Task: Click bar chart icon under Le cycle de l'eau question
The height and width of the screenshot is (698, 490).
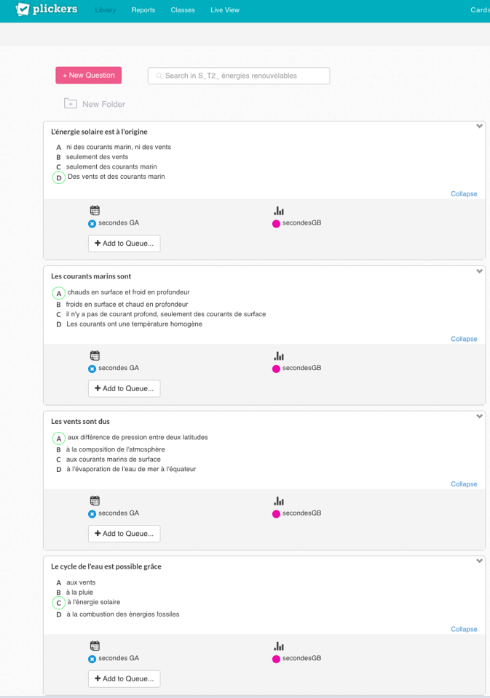Action: (279, 646)
